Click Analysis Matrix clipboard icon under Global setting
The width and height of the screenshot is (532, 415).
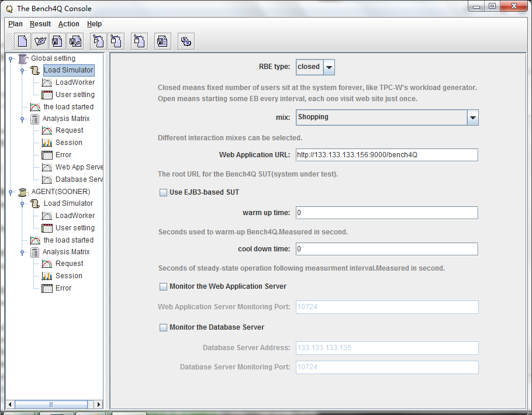[34, 119]
